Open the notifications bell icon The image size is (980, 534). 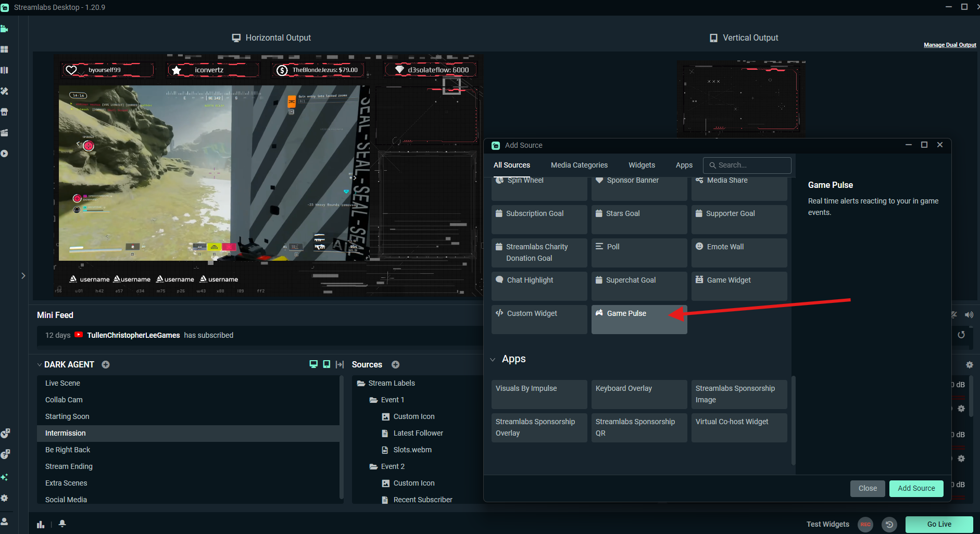(62, 524)
